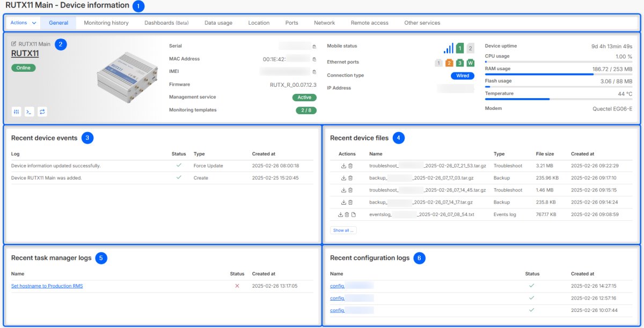Switch to the Monitoring history tab
Image resolution: width=644 pixels, height=328 pixels.
[106, 23]
